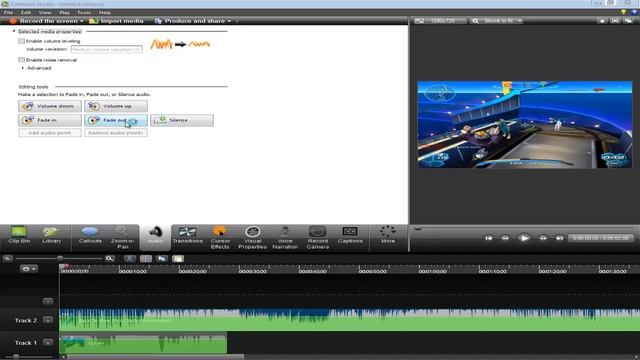Click the track height slider handle at the bottom left
Screen dimensions: 640x360
16,357
